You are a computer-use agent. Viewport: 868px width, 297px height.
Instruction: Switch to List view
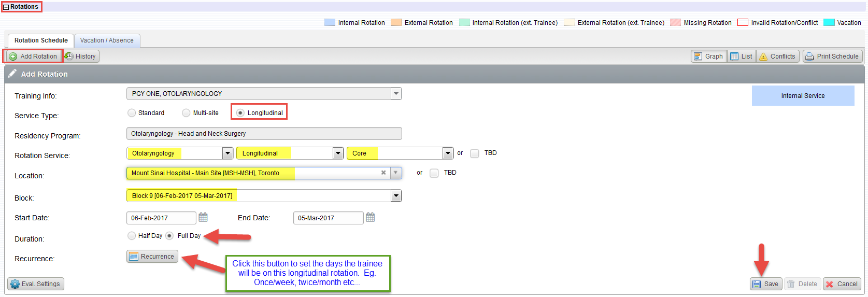pyautogui.click(x=742, y=56)
